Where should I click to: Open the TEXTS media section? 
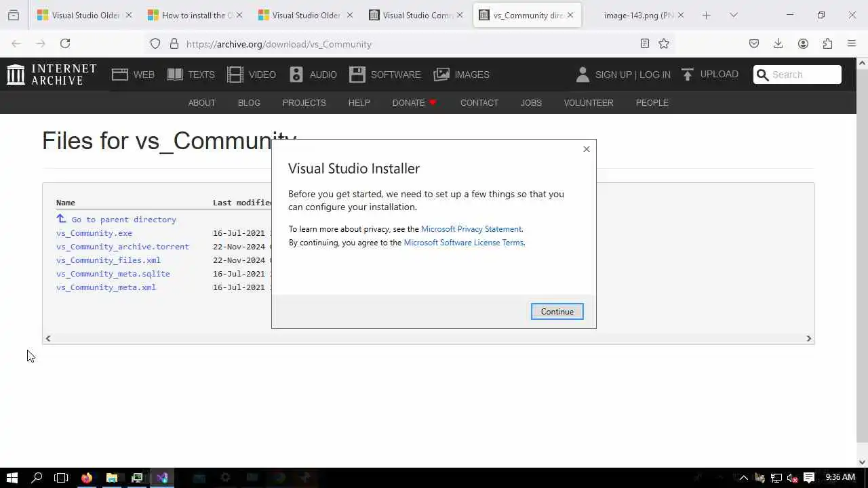191,75
